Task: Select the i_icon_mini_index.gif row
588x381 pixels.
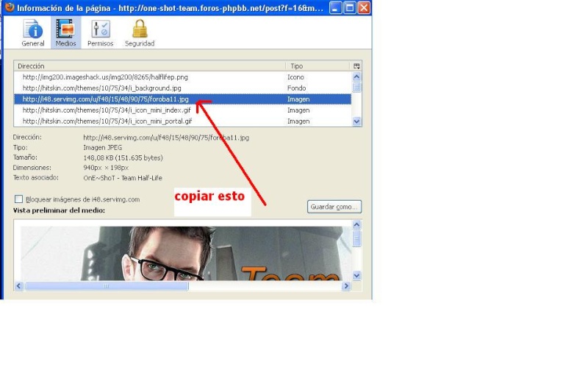Action: [182, 110]
